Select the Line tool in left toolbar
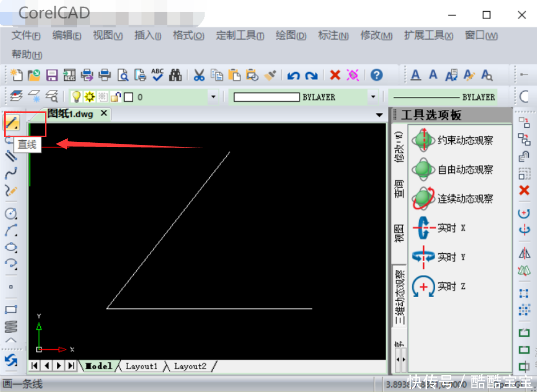This screenshot has height=392, width=537. click(12, 123)
